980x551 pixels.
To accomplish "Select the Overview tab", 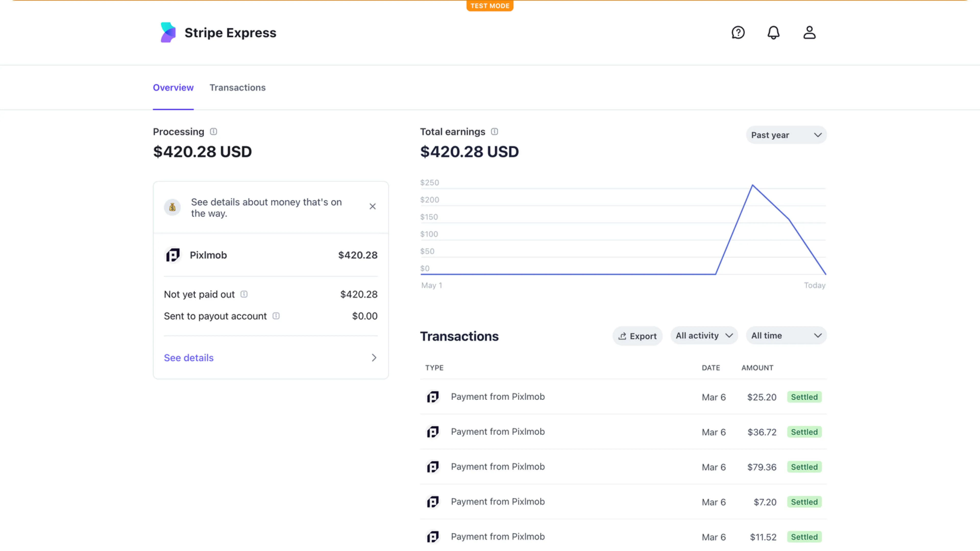I will pyautogui.click(x=173, y=87).
